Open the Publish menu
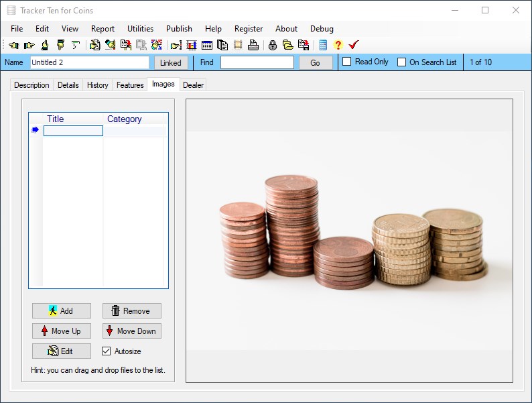 point(179,29)
